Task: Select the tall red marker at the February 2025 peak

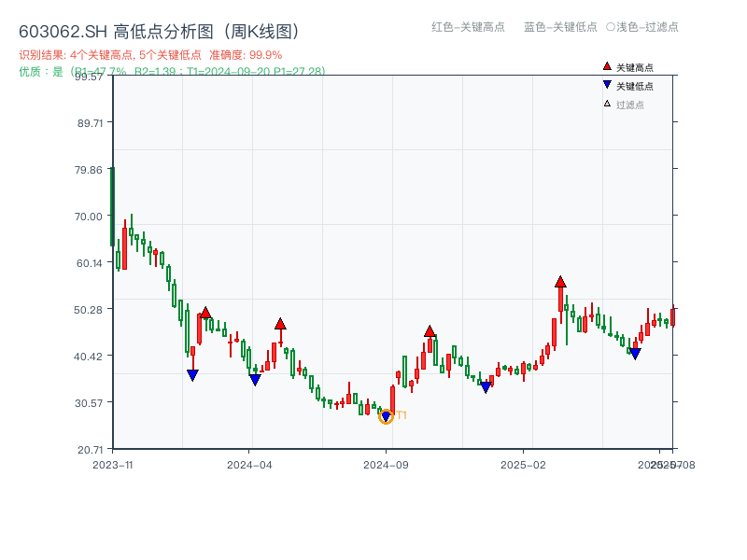Action: point(561,283)
